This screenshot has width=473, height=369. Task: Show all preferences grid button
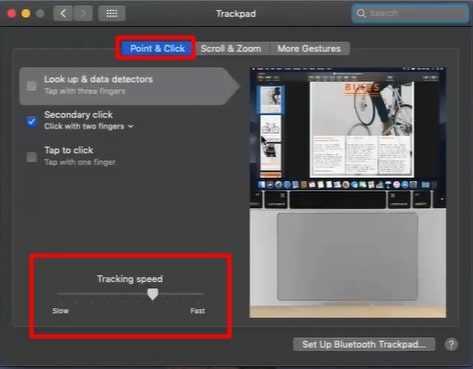[x=112, y=14]
